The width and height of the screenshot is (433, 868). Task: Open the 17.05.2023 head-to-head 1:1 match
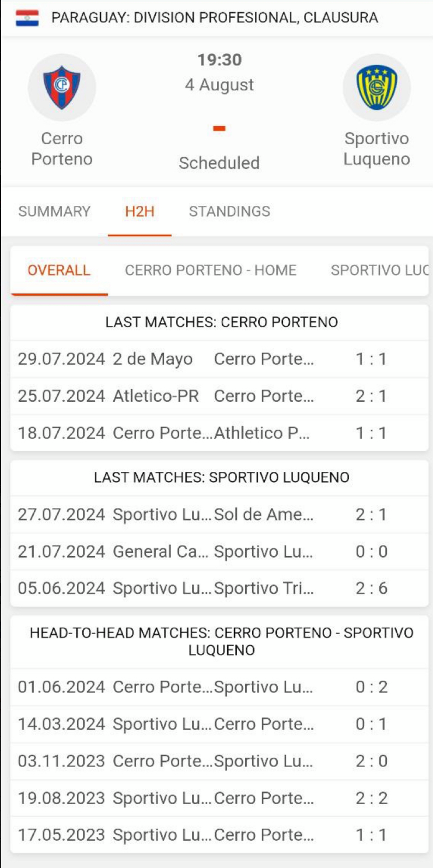pyautogui.click(x=219, y=835)
